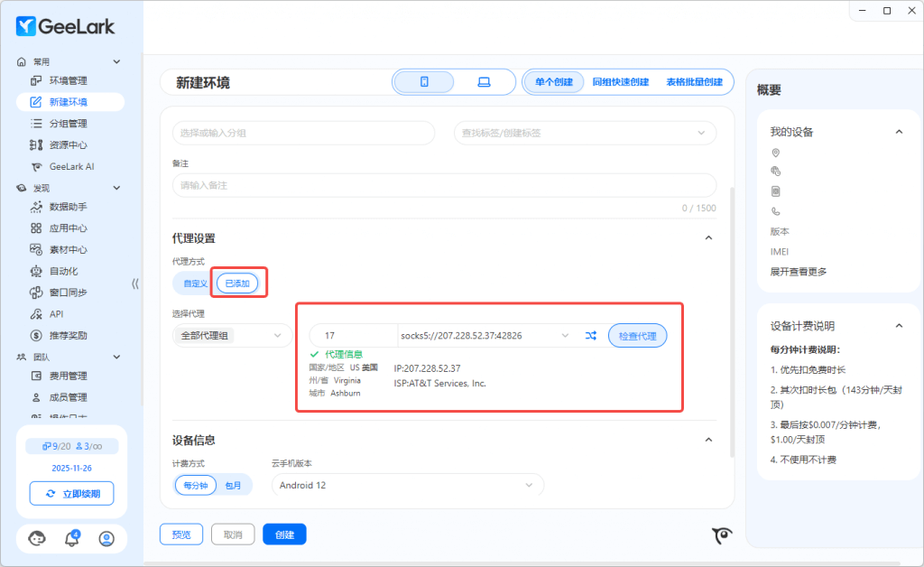The height and width of the screenshot is (567, 924).
Task: Click the blue 创建 button
Action: tap(284, 534)
